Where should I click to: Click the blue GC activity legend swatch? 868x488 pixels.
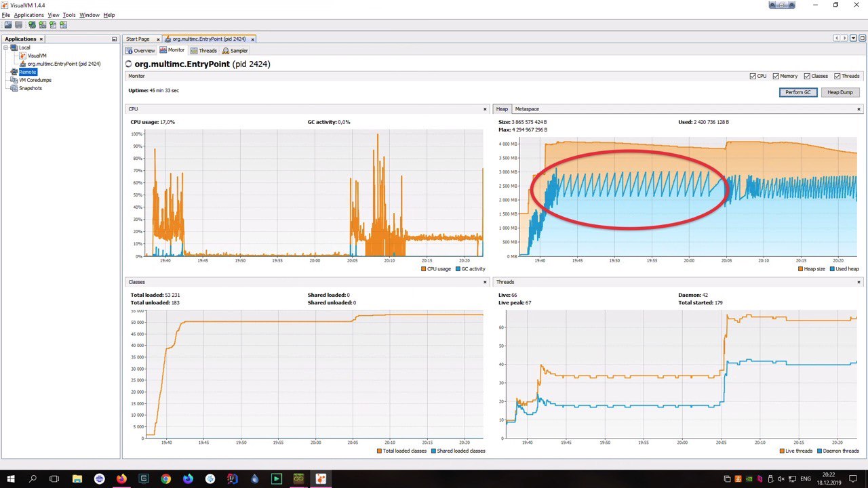point(456,269)
